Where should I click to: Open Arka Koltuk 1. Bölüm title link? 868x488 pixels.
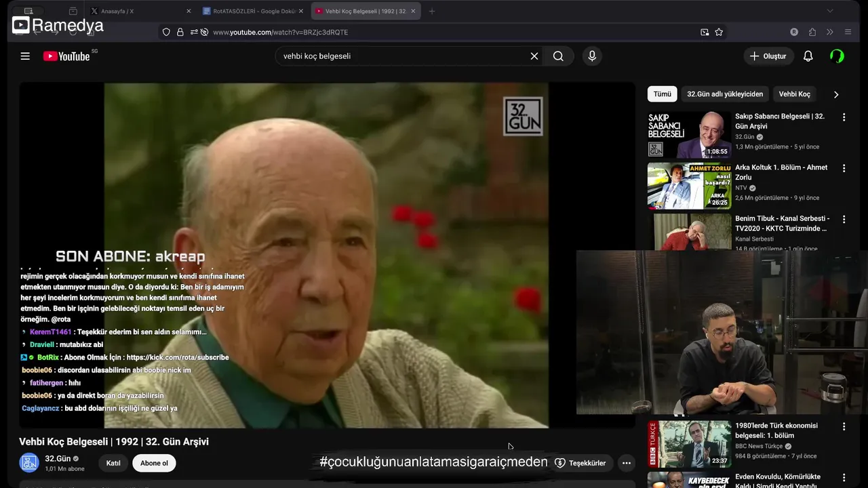pyautogui.click(x=781, y=172)
